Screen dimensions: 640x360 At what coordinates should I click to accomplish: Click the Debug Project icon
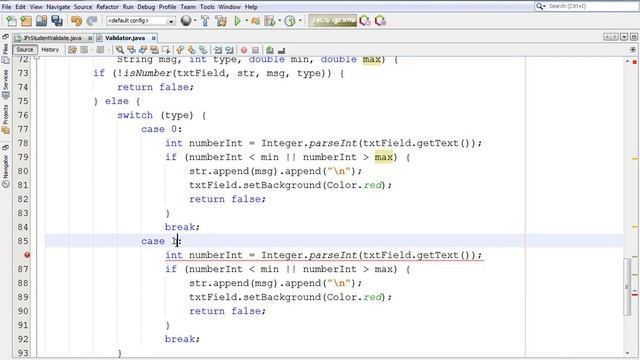(256, 21)
